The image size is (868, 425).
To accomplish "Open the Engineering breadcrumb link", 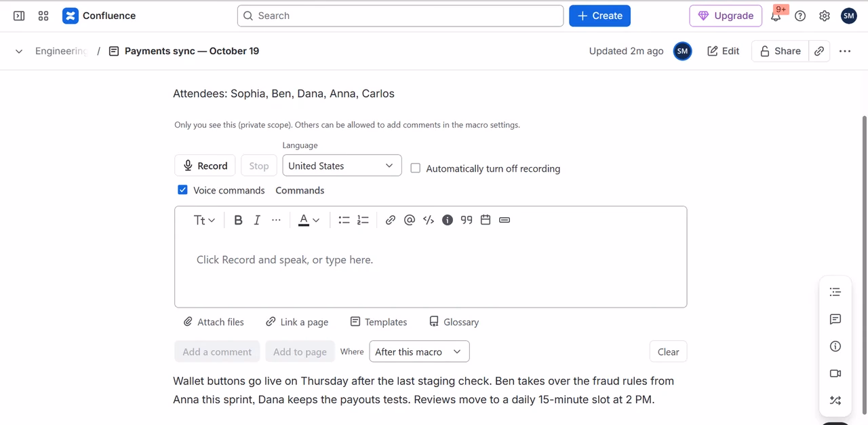I will (x=61, y=51).
